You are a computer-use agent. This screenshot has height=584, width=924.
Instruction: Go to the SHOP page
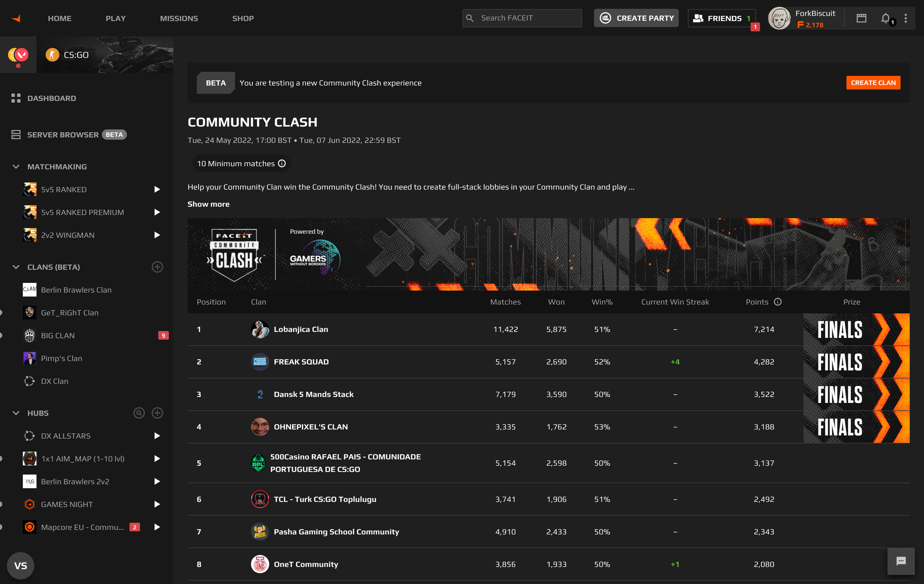coord(242,18)
